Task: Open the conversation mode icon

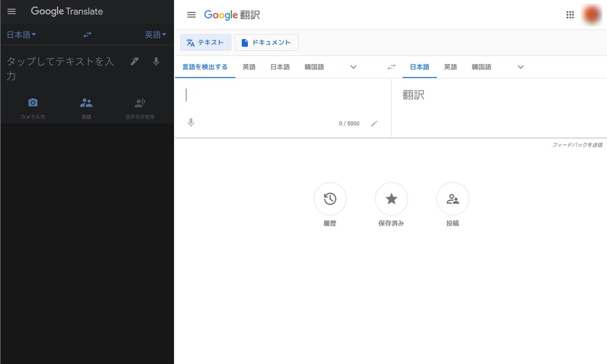Action: pyautogui.click(x=86, y=102)
